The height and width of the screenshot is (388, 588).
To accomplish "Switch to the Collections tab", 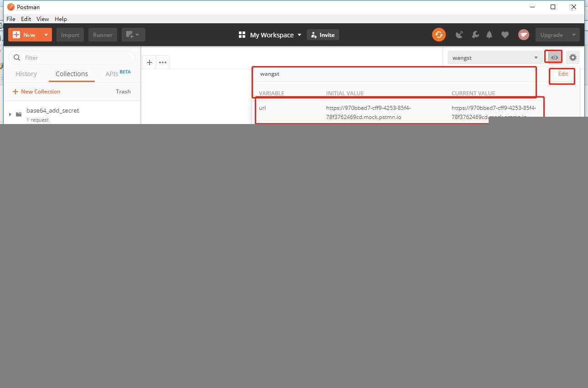I will pos(72,74).
